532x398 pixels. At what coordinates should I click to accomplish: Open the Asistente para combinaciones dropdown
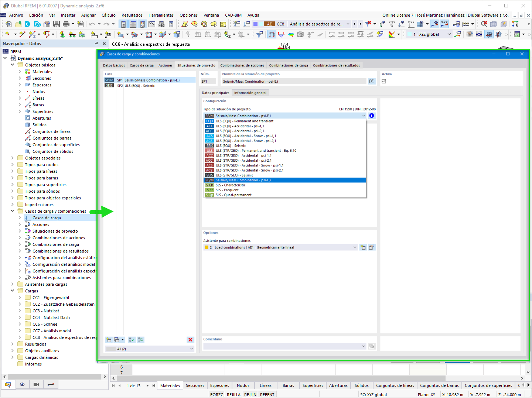280,247
